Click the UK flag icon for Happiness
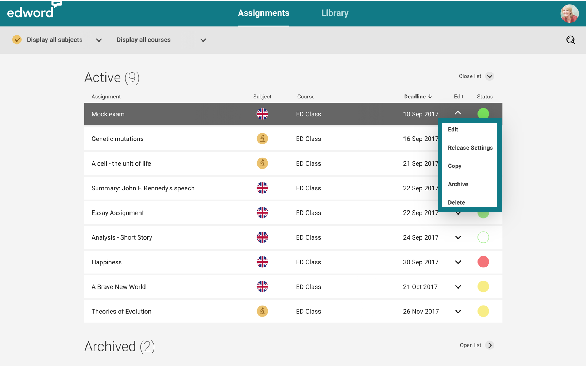 [262, 262]
